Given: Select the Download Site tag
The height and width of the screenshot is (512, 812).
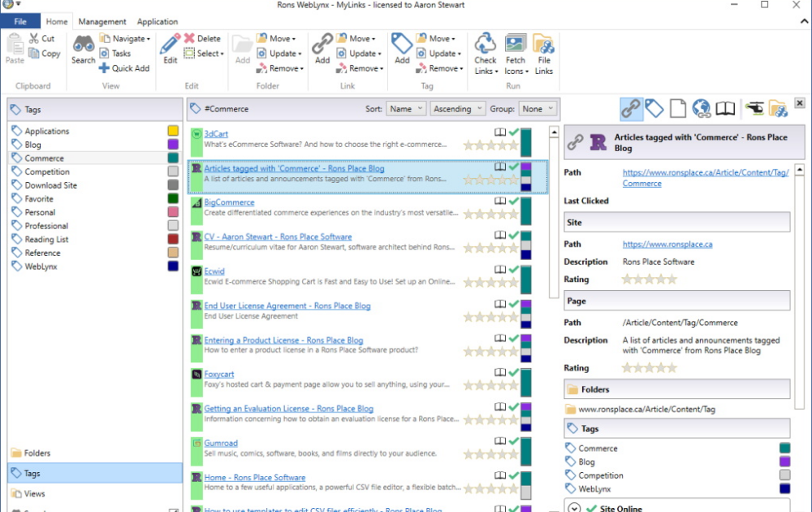Looking at the screenshot, I should tap(95, 185).
